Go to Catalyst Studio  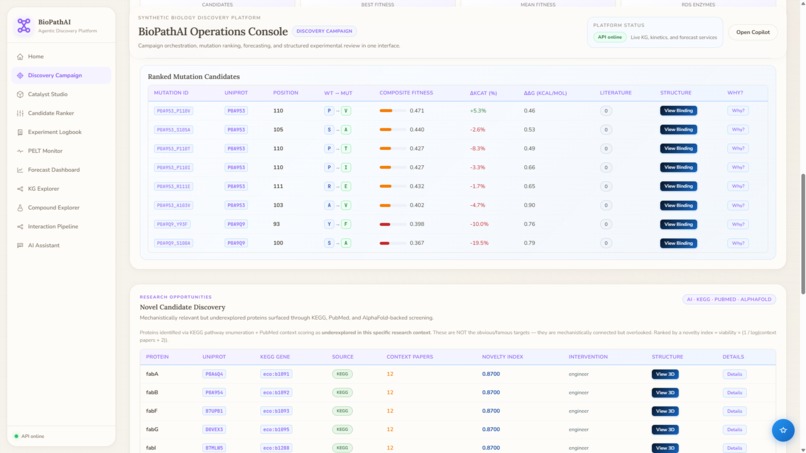tap(61, 95)
